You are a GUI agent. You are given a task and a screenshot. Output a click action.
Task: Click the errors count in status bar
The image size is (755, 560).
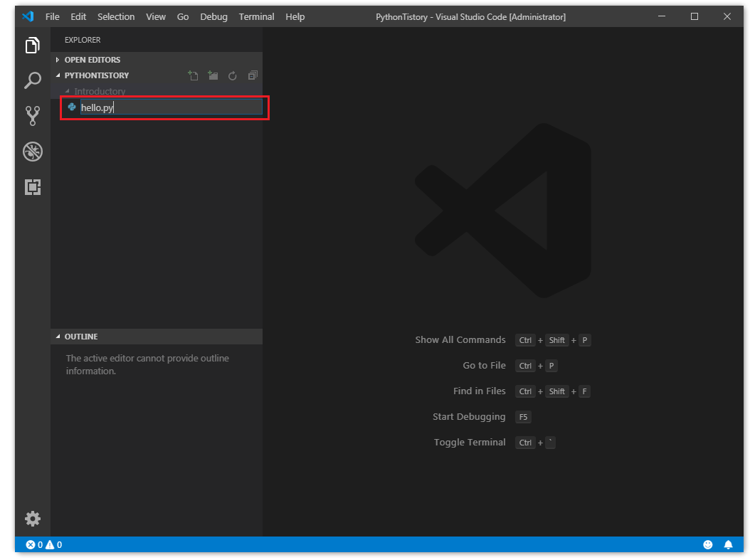[x=34, y=544]
